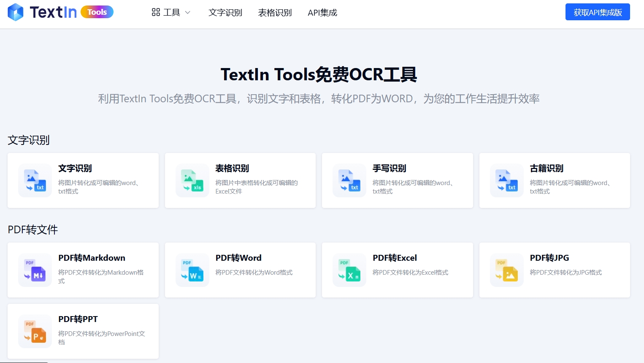Click the 文字识别 card image-to-txt icon
644x363 pixels.
click(x=35, y=180)
